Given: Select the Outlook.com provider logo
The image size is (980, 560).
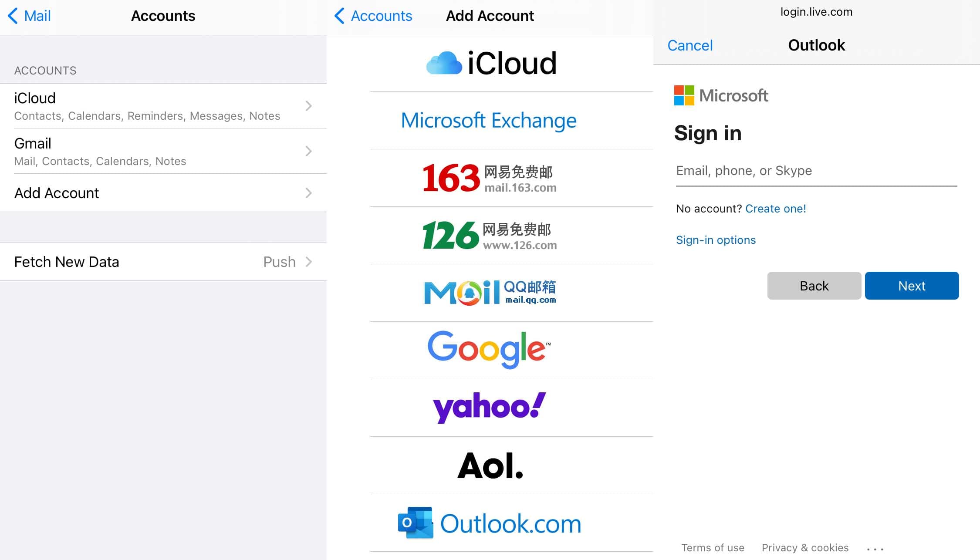Looking at the screenshot, I should (x=490, y=523).
